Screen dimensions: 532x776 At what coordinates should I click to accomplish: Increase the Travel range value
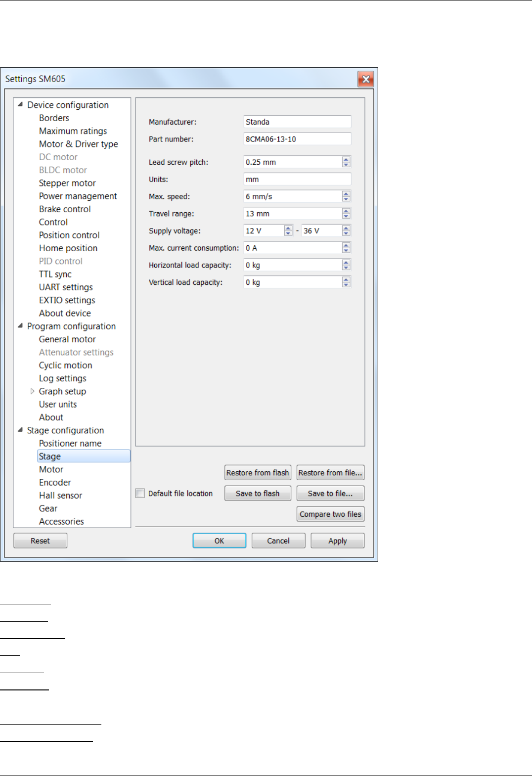(346, 211)
